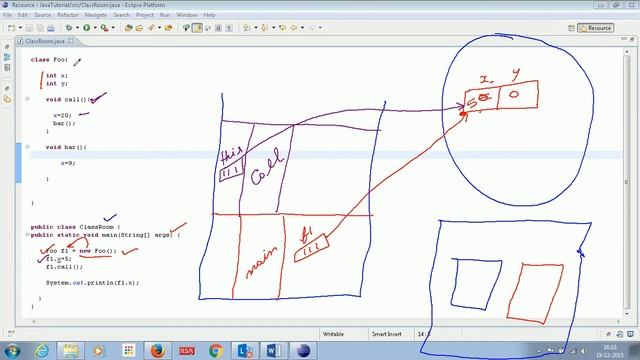Open the Source menu
Viewport: 640px width, 360px height.
pyautogui.click(x=42, y=15)
